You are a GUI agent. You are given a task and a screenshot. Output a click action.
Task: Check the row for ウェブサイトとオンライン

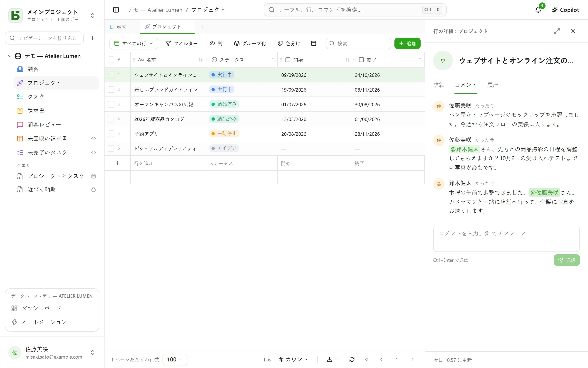(111, 75)
